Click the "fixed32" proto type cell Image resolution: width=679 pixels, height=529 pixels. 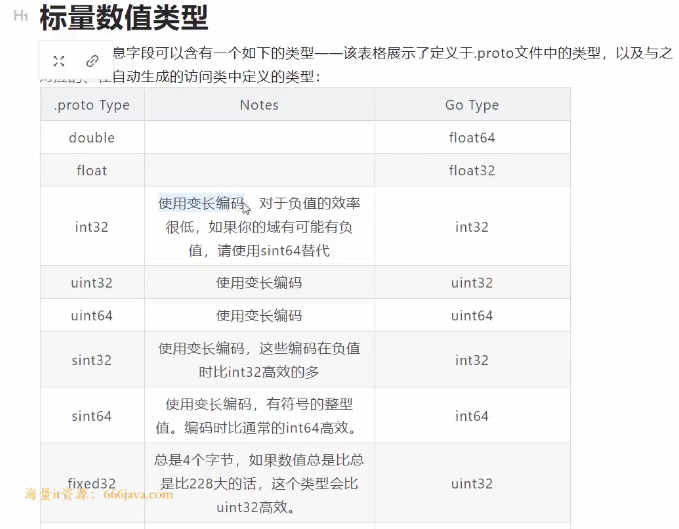[92, 483]
